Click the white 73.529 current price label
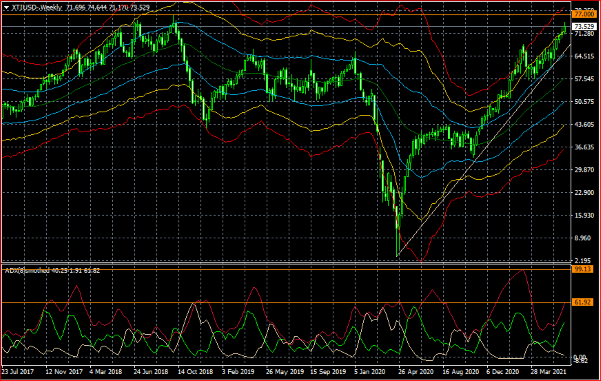 [x=584, y=26]
